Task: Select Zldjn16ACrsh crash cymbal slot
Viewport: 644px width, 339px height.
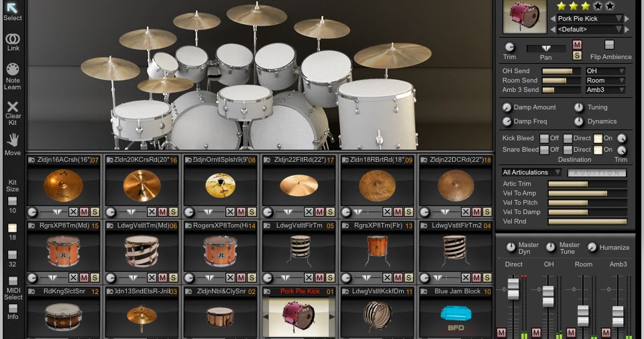Action: pos(63,186)
